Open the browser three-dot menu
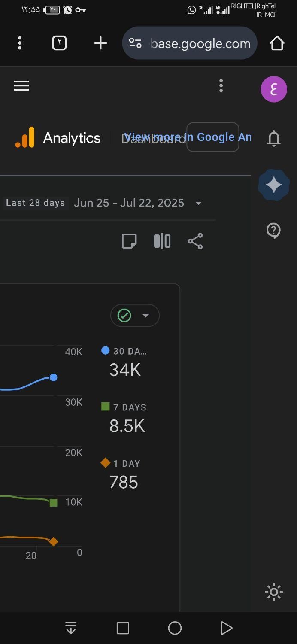This screenshot has height=644, width=297. [x=20, y=43]
